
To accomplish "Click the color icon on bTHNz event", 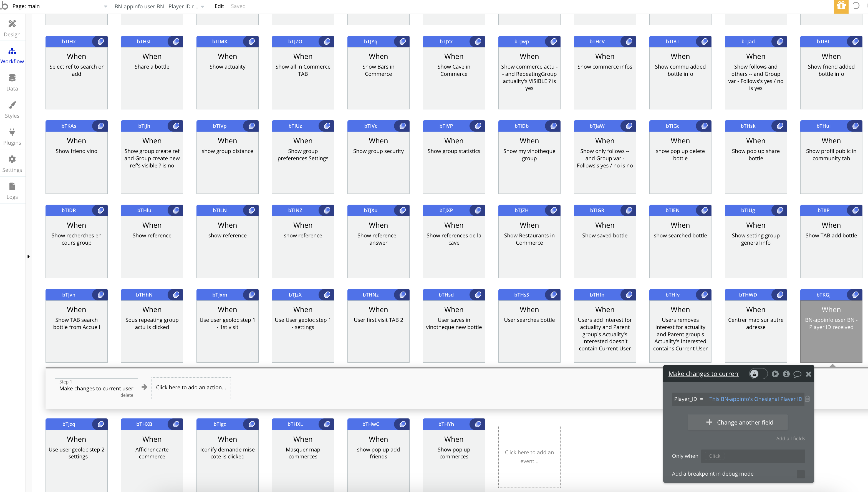I will 402,295.
